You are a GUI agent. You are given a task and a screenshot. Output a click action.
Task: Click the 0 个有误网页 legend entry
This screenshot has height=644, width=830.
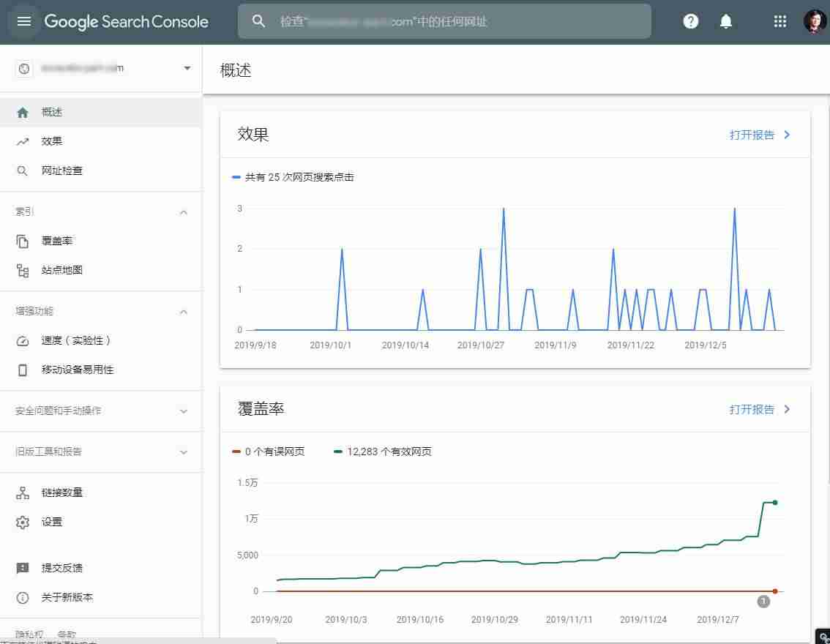click(269, 452)
